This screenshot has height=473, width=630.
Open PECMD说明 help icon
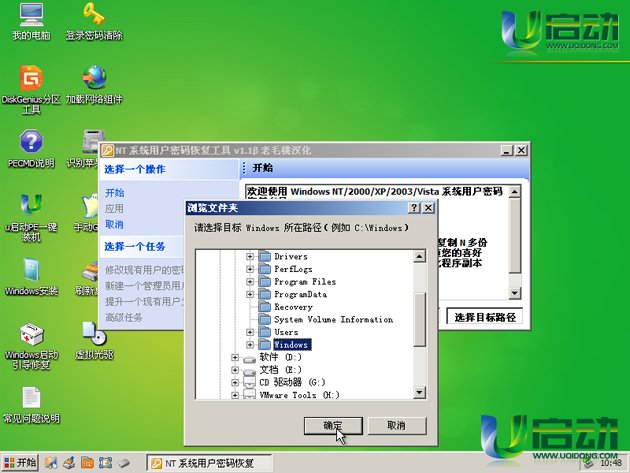[x=31, y=149]
